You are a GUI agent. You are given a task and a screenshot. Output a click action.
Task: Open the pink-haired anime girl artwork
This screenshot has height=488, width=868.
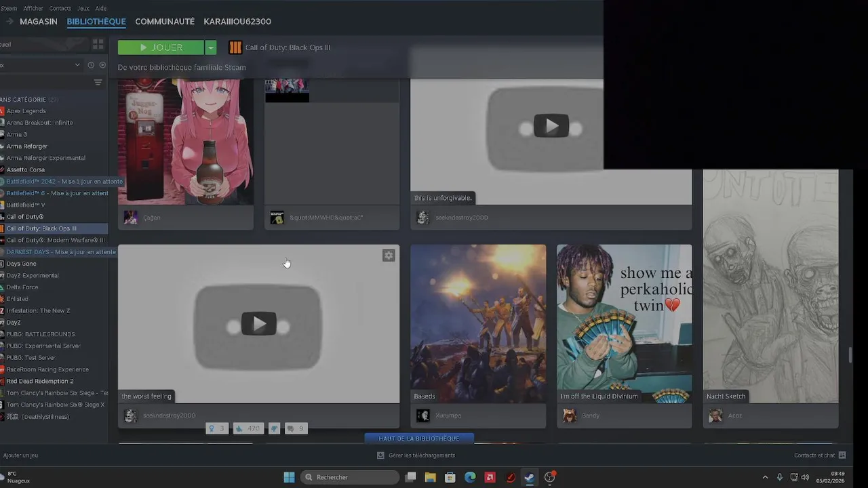pyautogui.click(x=186, y=142)
